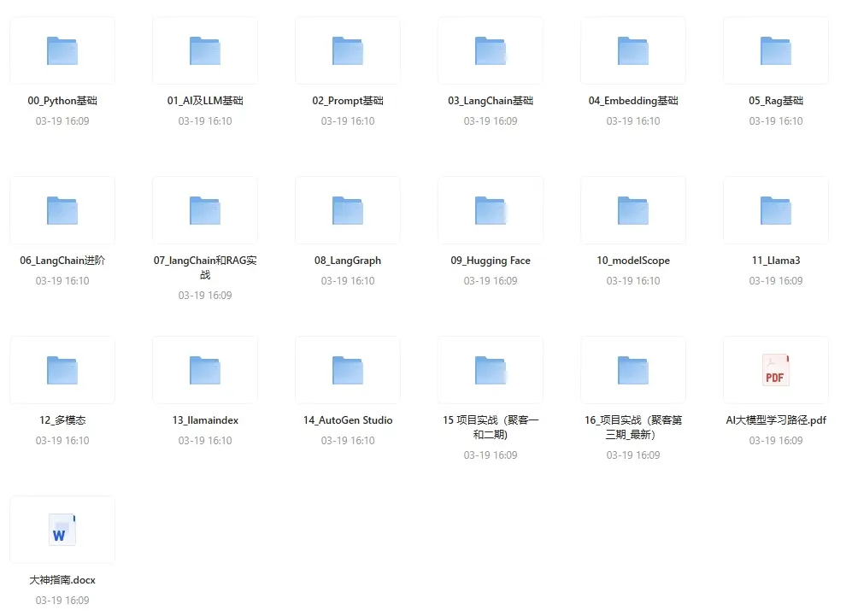Click the file name 01_AI及LLM基础
Image resolution: width=858 pixels, height=616 pixels.
click(x=205, y=101)
